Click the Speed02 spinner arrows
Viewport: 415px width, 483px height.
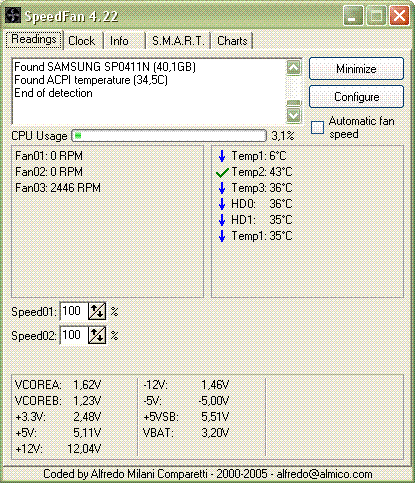click(97, 335)
